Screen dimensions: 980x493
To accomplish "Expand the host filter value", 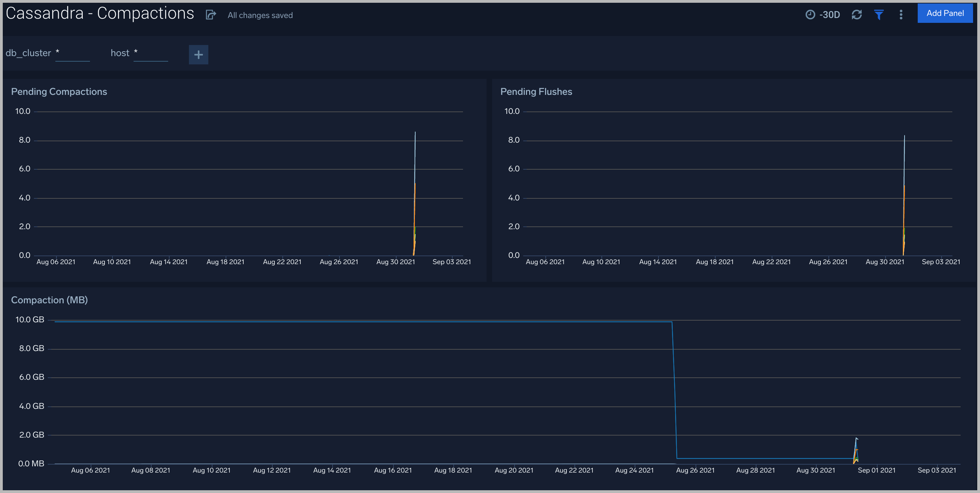I will click(x=150, y=53).
